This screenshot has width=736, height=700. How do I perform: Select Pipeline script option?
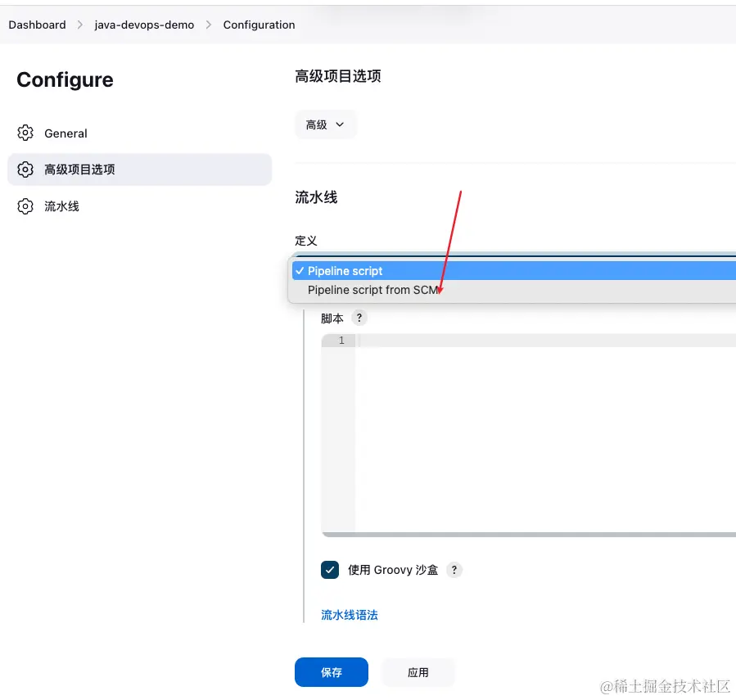pyautogui.click(x=513, y=271)
